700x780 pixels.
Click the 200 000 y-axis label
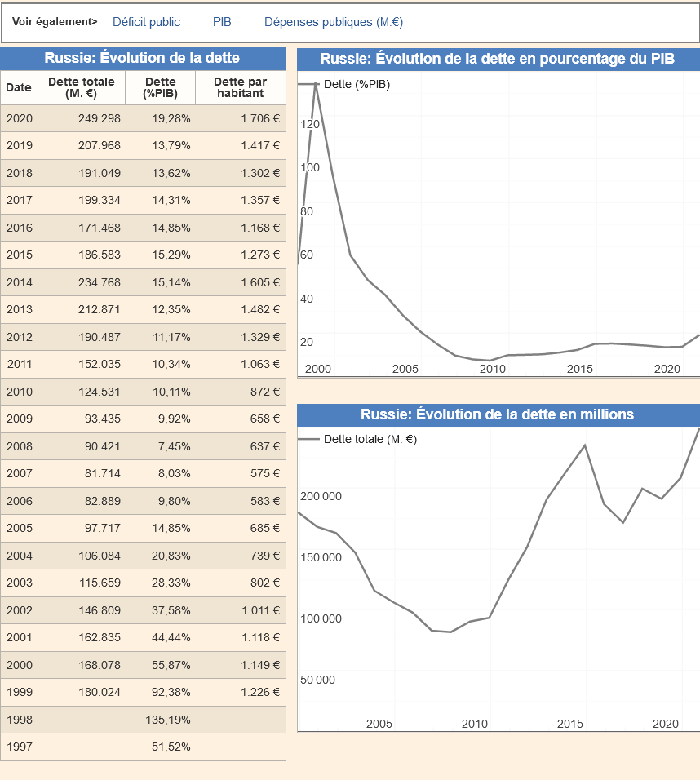pyautogui.click(x=321, y=496)
